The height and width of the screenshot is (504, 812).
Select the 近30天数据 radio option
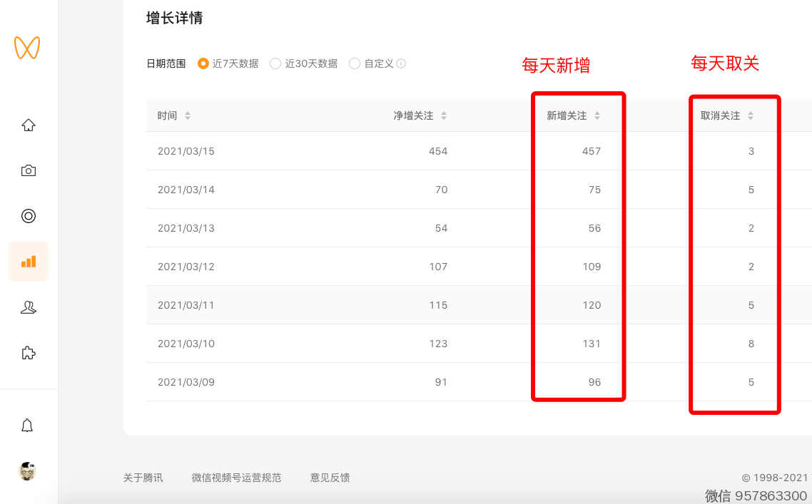pyautogui.click(x=275, y=63)
